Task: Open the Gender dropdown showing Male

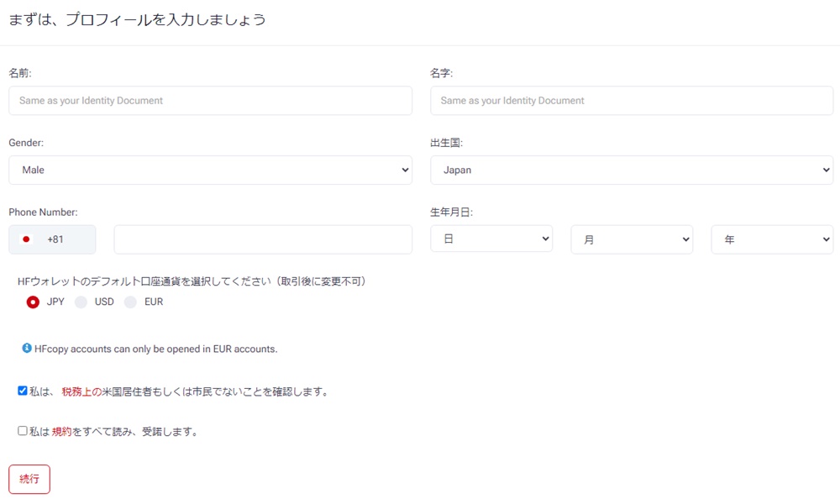Action: coord(210,170)
